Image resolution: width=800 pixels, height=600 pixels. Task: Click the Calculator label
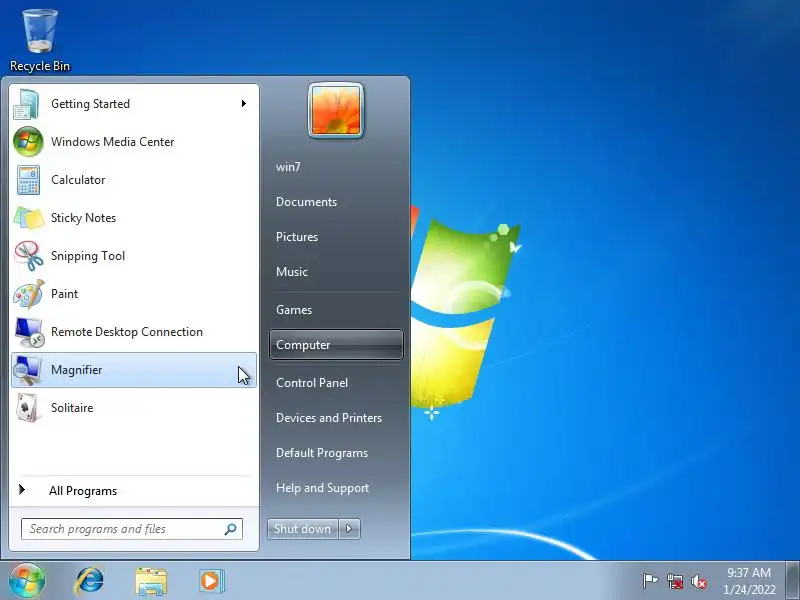(x=78, y=180)
